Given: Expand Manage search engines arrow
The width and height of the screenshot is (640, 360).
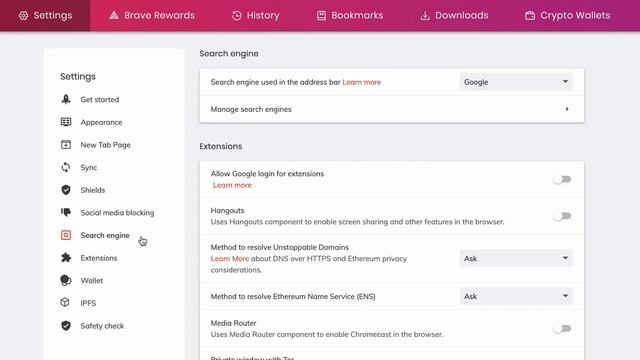Looking at the screenshot, I should point(567,109).
